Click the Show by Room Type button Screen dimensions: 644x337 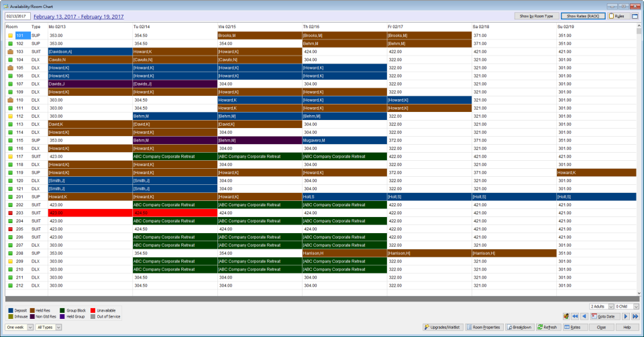coord(535,16)
